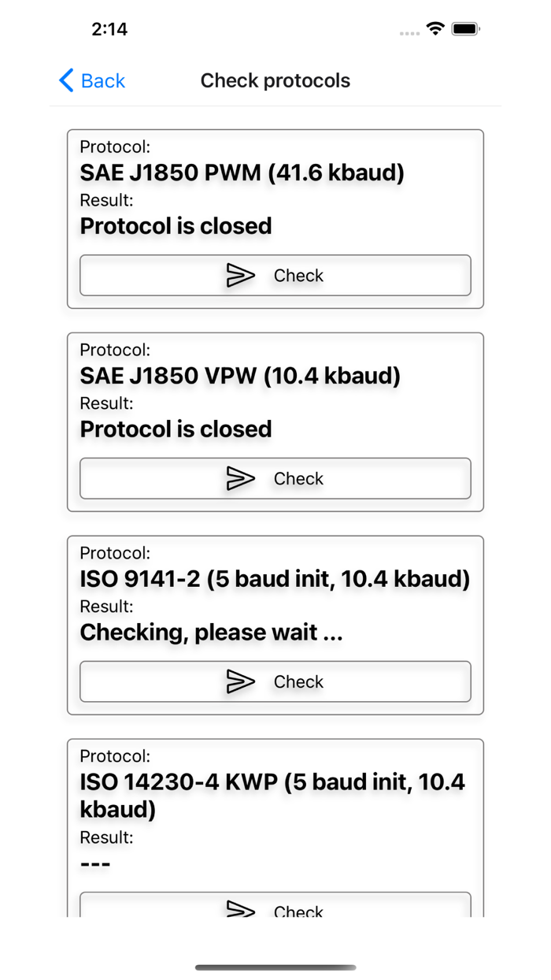
Task: Run the check for ISO 9141-2 protocol
Action: coord(275,681)
